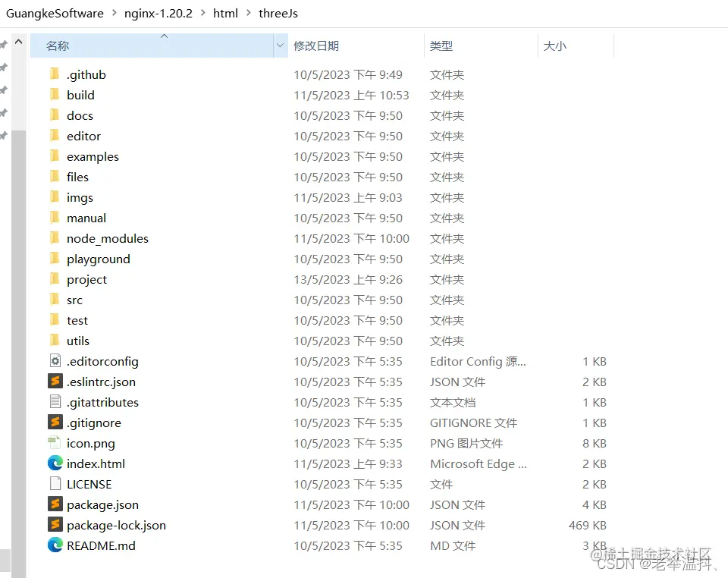Click the type GITIGNORE 文件

473,423
